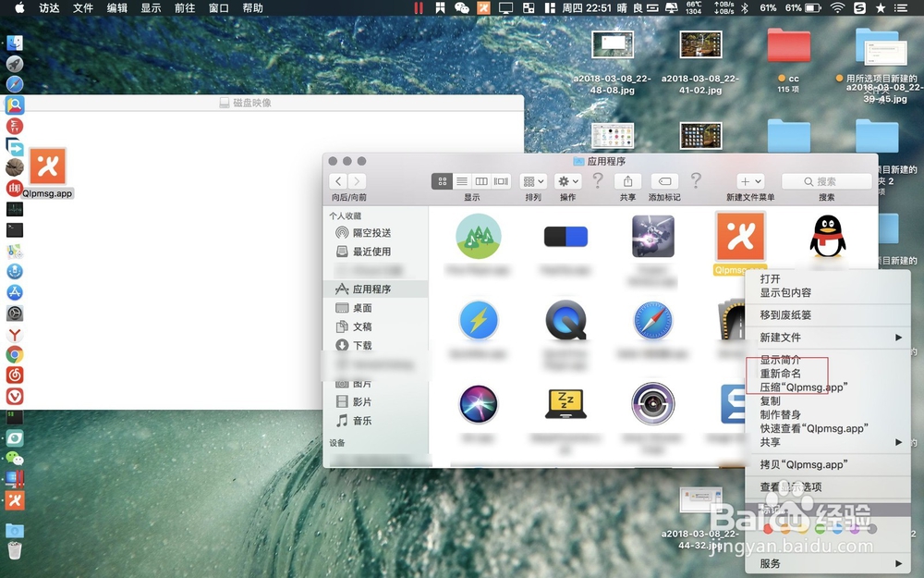924x578 pixels.
Task: Launch Safari from the Dock
Action: click(x=15, y=84)
